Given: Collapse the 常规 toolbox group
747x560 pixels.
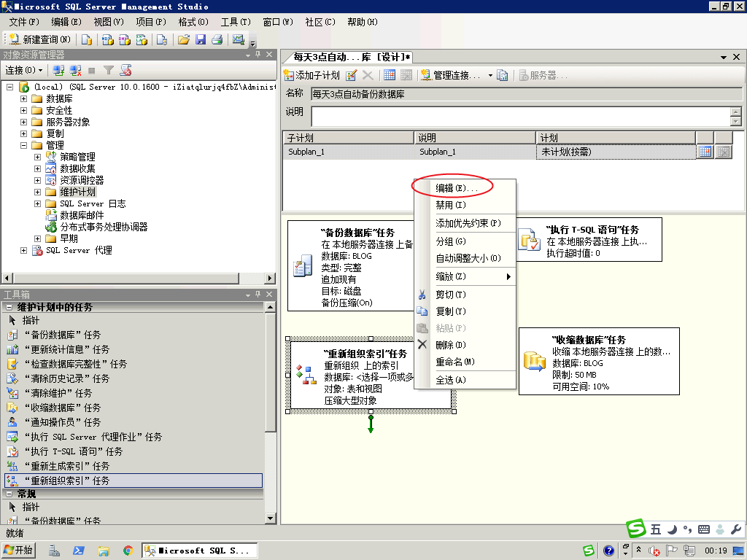Looking at the screenshot, I should 9,494.
